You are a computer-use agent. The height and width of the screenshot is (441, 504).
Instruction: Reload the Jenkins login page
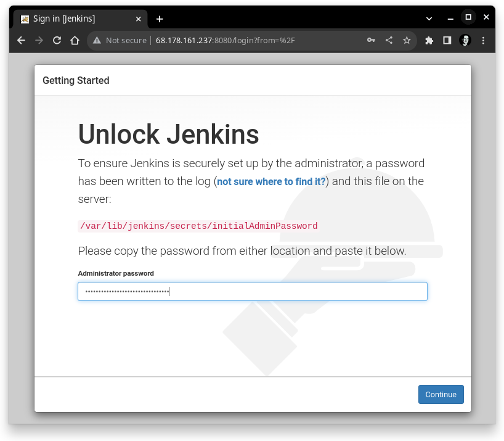click(x=57, y=41)
